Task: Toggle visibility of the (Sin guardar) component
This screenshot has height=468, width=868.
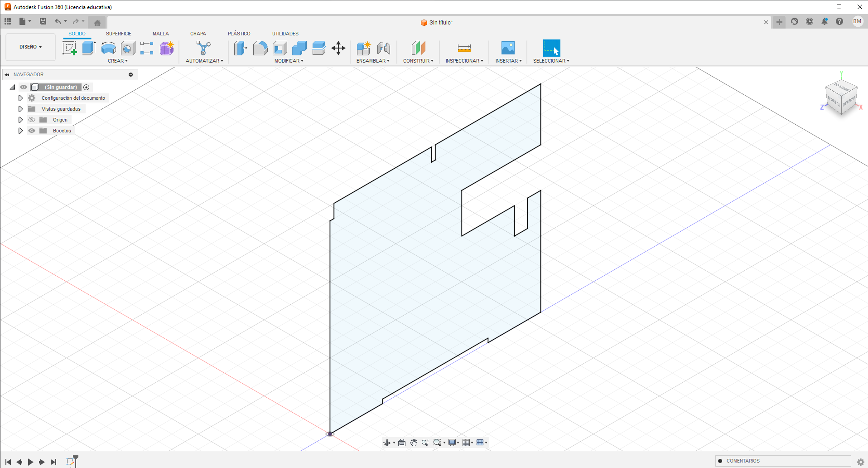Action: [x=24, y=87]
